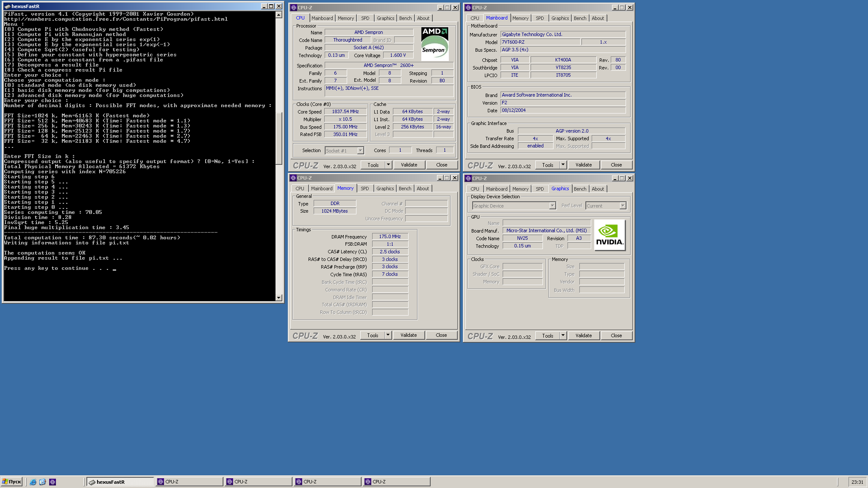The width and height of the screenshot is (868, 488).
Task: Click the NVIDIA logo in Graphics window
Action: coord(609,235)
